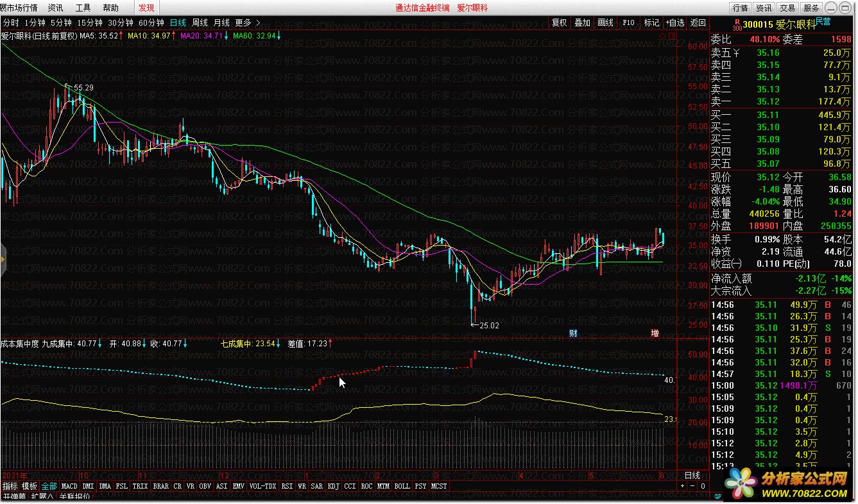Click the diamond icon above the price axis
The image size is (858, 504).
click(x=662, y=37)
